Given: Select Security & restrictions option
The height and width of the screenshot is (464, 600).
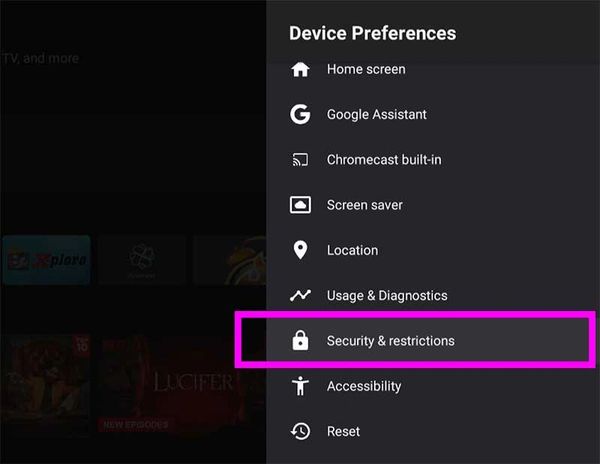Looking at the screenshot, I should pyautogui.click(x=390, y=341).
